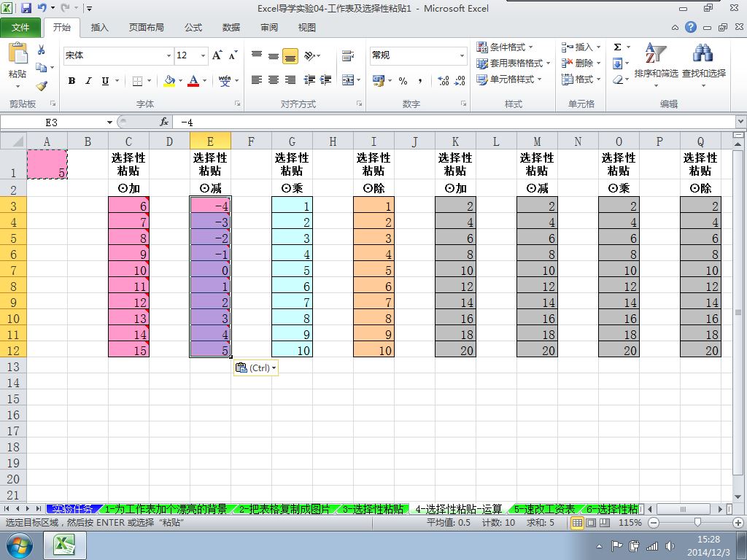The height and width of the screenshot is (560, 747).
Task: Save the workbook from quick access toolbar
Action: [26, 8]
